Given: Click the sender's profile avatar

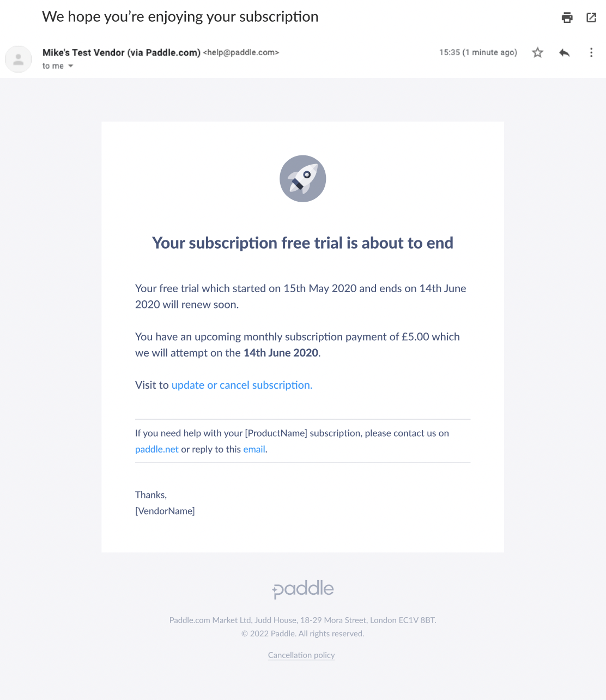Looking at the screenshot, I should tap(19, 59).
